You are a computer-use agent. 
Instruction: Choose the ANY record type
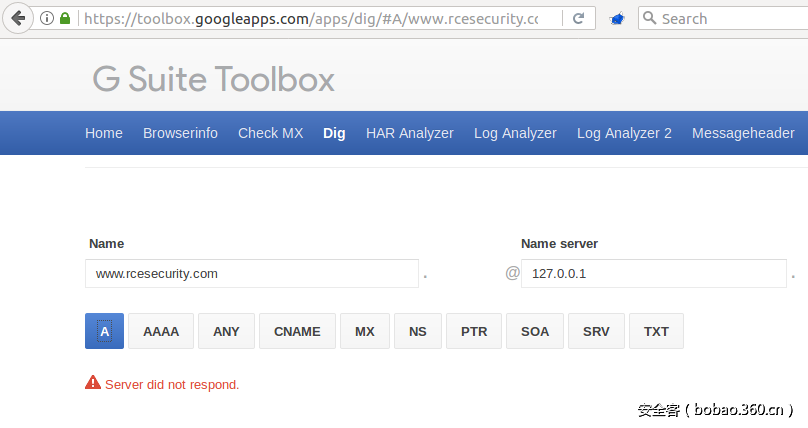[226, 331]
